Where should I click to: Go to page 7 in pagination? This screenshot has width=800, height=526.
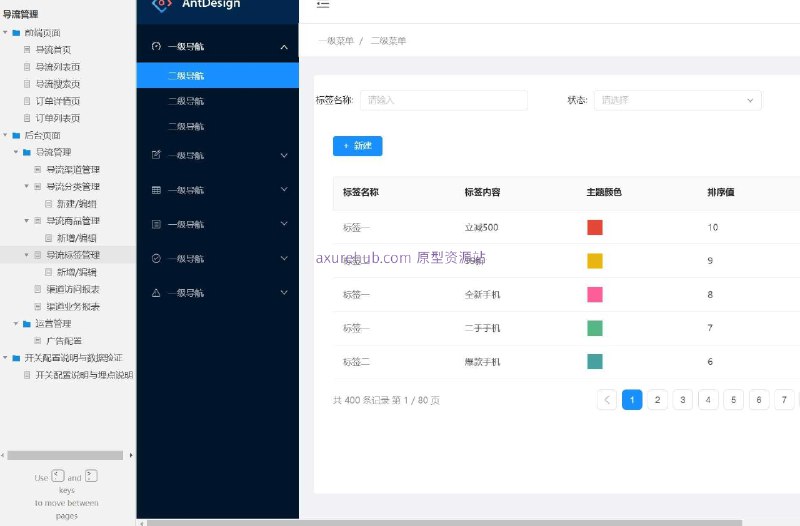coord(784,399)
